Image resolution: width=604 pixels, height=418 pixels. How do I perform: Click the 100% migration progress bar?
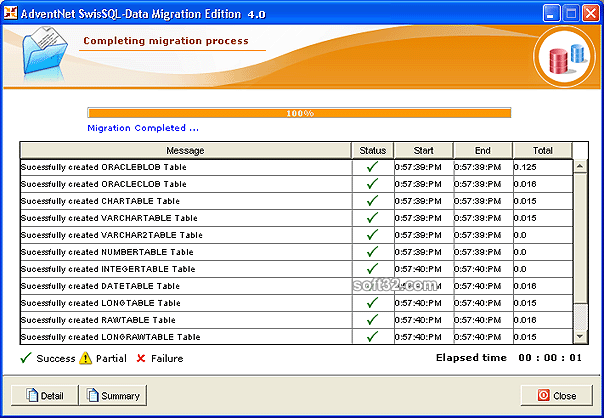point(299,113)
